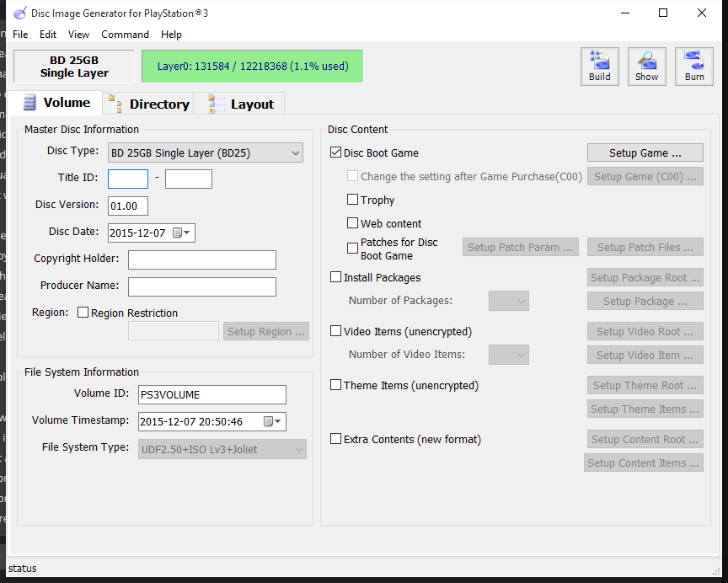The image size is (728, 583).
Task: Click Setup Theme Root ... button
Action: (x=645, y=385)
